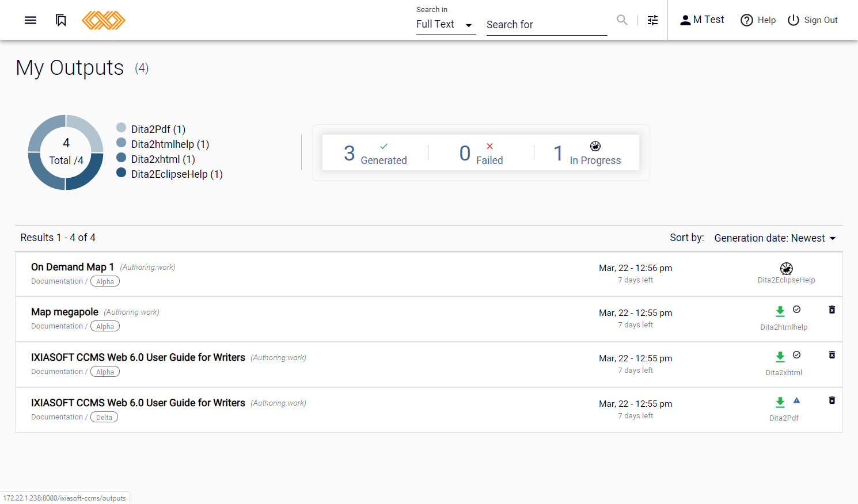Click the donut chart total center
Viewport: 858px width, 504px height.
66,152
